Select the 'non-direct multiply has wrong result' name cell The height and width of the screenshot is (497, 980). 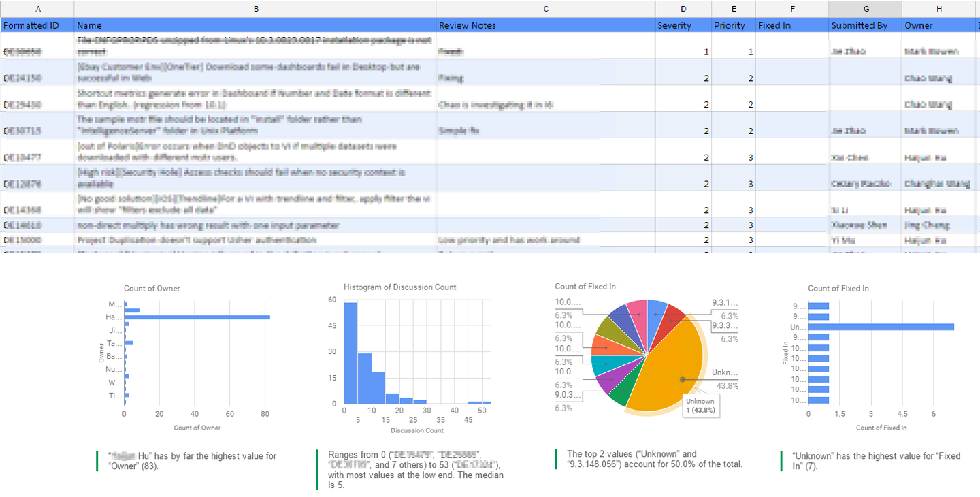click(x=255, y=225)
